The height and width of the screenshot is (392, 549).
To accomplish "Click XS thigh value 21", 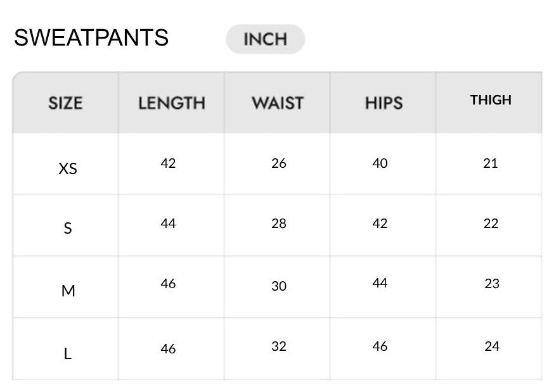I will coord(490,163).
